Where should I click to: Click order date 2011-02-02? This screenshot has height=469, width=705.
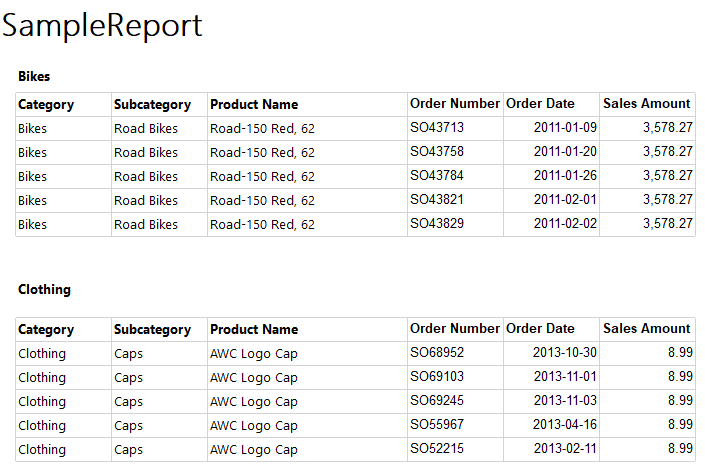pyautogui.click(x=565, y=224)
